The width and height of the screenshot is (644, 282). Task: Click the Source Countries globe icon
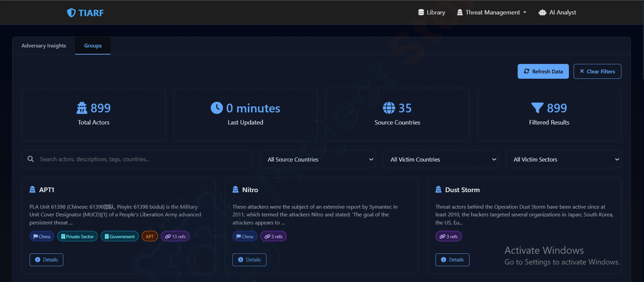[x=389, y=108]
